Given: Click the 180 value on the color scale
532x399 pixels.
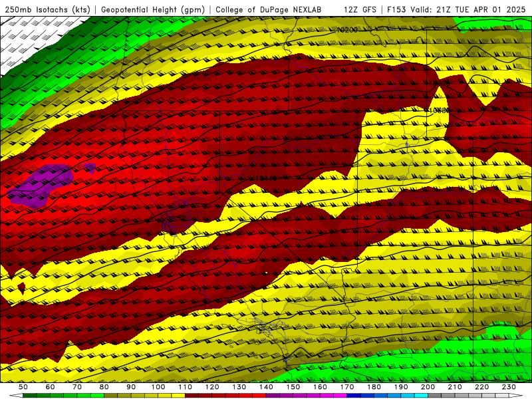Looking at the screenshot, I should pos(374,387).
